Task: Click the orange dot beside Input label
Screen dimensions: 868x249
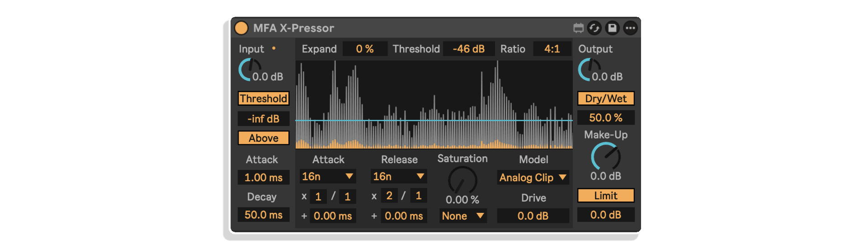Action: 274,48
